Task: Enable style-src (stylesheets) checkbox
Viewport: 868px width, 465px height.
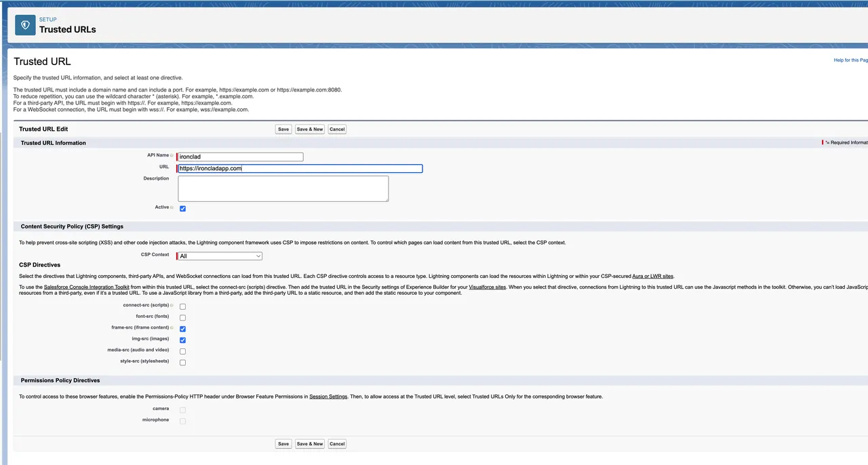Action: coord(182,363)
